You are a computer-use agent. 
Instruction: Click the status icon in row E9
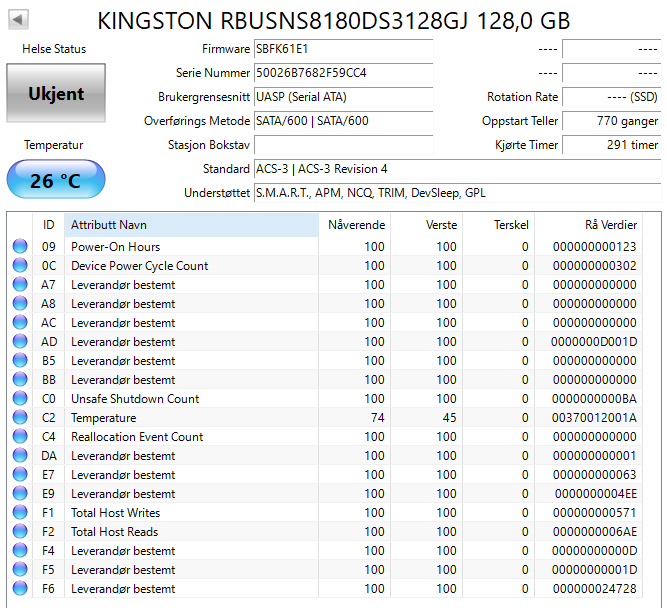pyautogui.click(x=20, y=494)
